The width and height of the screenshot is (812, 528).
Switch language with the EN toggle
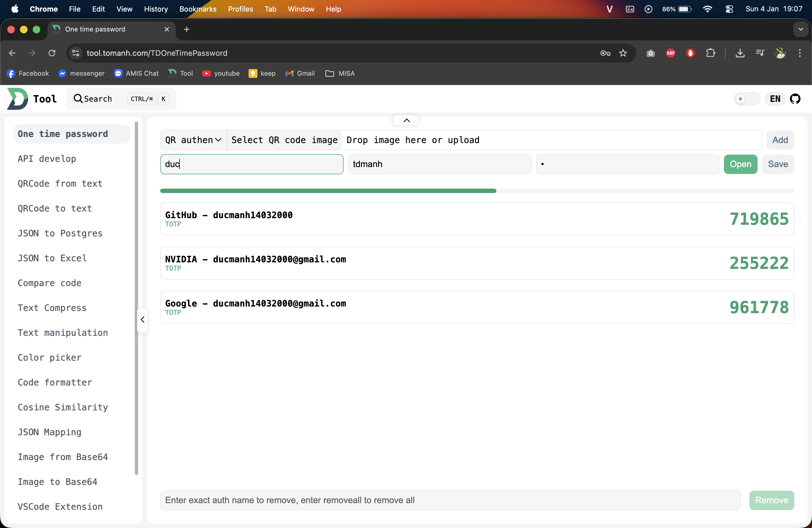point(775,99)
